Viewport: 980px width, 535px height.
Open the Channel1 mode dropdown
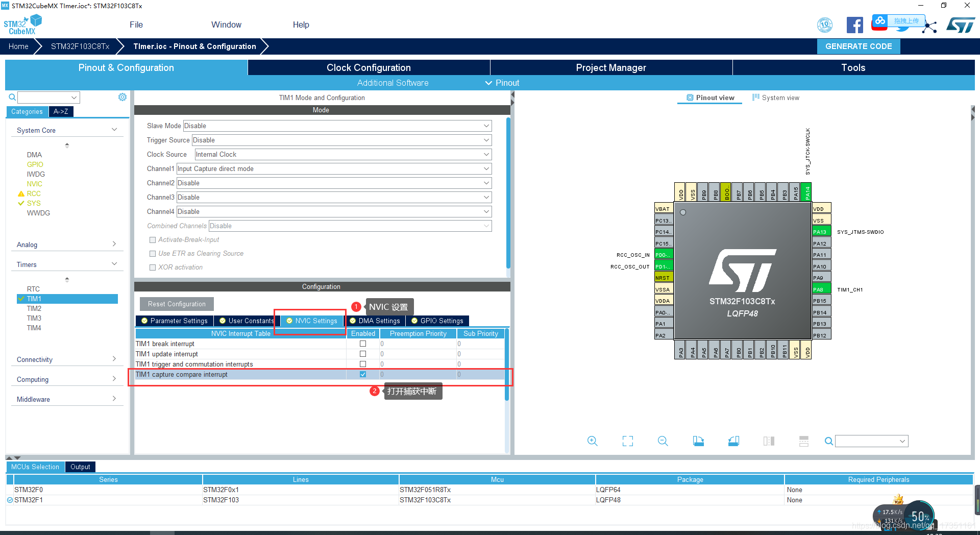334,168
